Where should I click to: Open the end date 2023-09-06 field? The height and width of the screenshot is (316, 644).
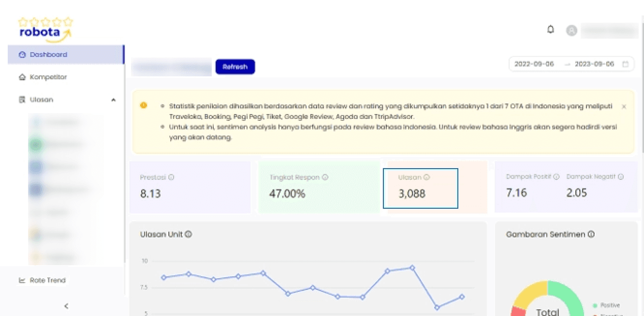pyautogui.click(x=594, y=64)
